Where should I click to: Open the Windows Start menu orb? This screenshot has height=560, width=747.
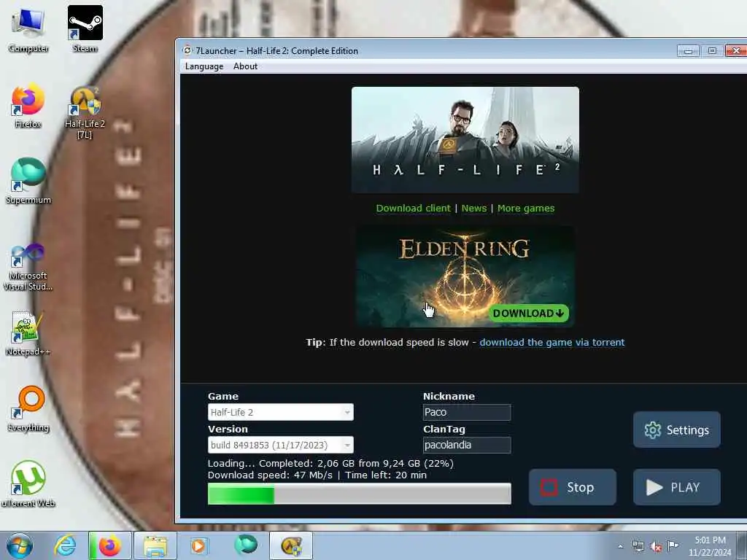pyautogui.click(x=20, y=545)
